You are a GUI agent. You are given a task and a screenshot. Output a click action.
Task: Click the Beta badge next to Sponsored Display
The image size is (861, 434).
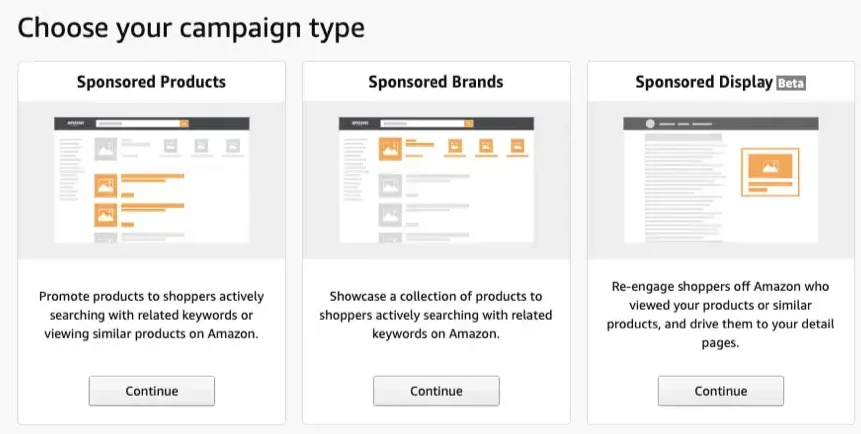[791, 84]
